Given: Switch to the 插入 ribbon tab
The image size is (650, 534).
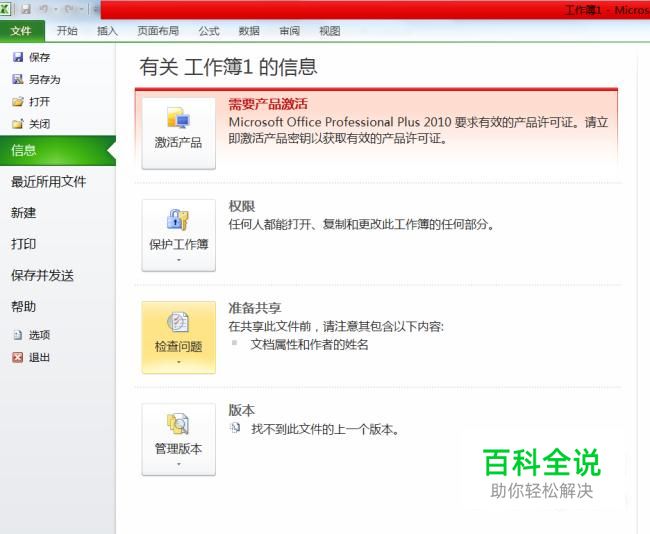Looking at the screenshot, I should [x=107, y=31].
